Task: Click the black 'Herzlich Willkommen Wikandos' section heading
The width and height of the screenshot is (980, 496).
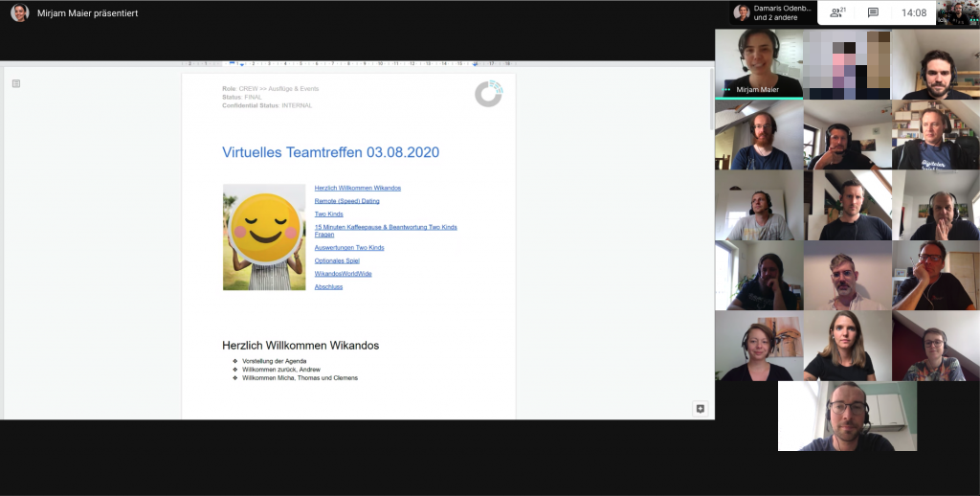Action: click(301, 346)
